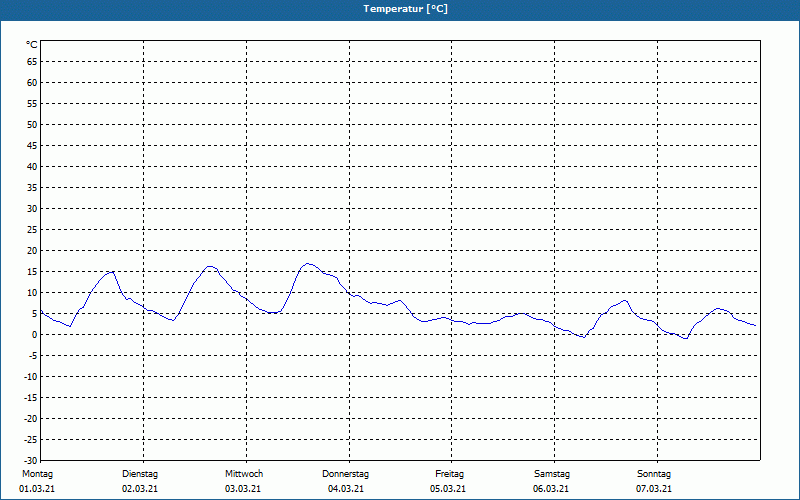Click the -30 y-axis label
The width and height of the screenshot is (800, 500).
click(x=31, y=461)
